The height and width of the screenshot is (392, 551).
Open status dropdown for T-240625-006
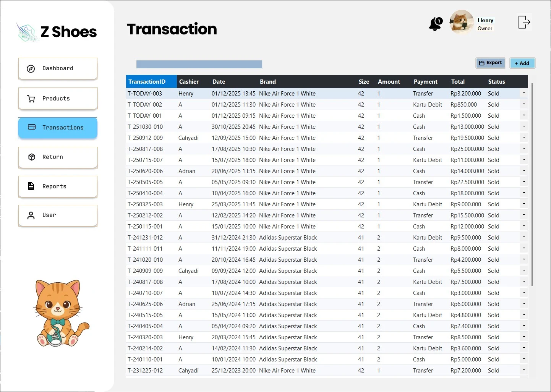(524, 304)
